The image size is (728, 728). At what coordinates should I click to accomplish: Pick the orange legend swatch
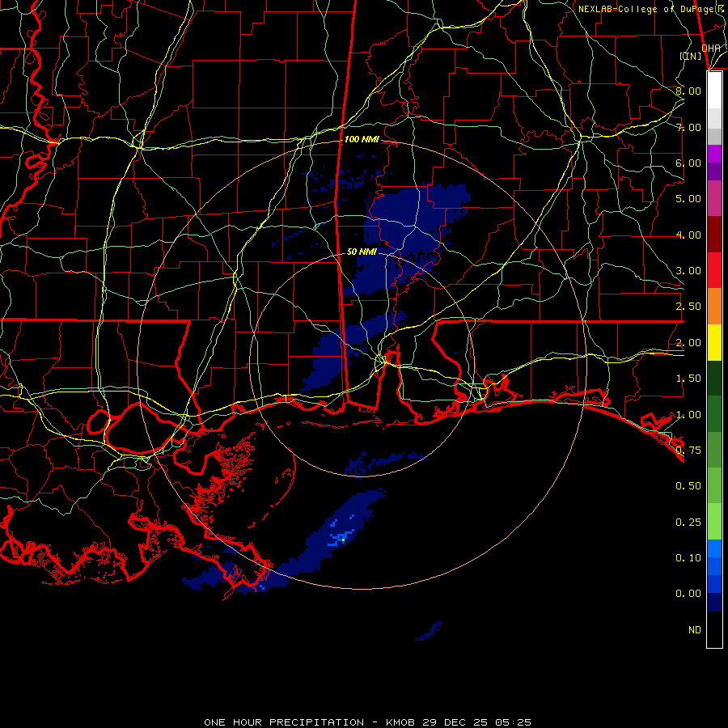coord(714,307)
